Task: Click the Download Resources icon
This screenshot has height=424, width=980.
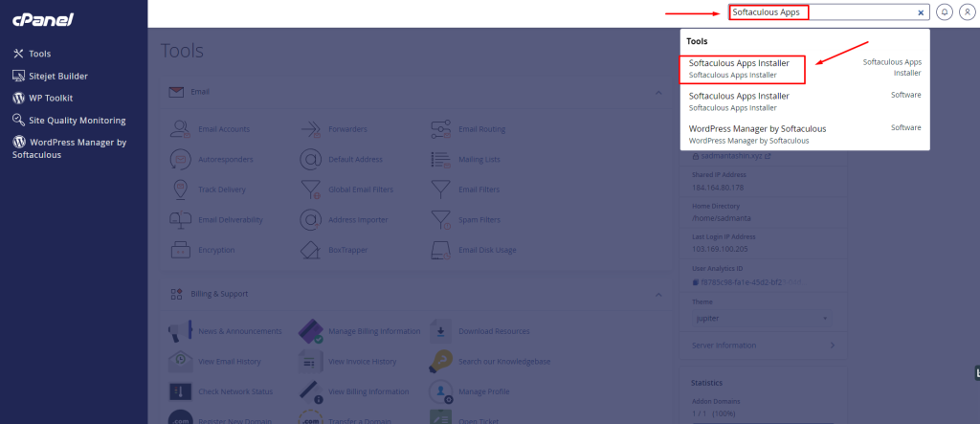Action: click(440, 331)
